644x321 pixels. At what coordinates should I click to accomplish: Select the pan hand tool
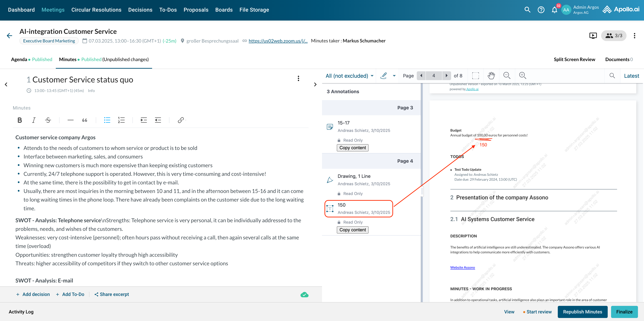pos(491,76)
